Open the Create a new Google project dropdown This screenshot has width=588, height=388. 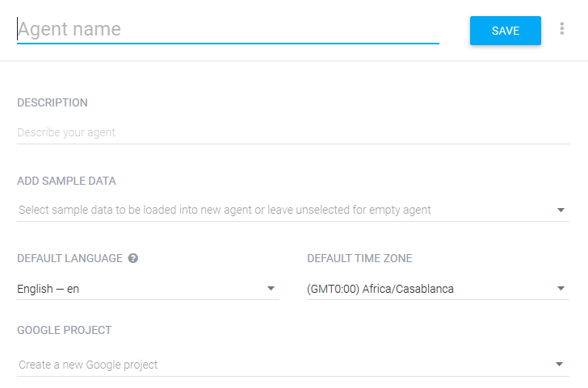(x=293, y=365)
